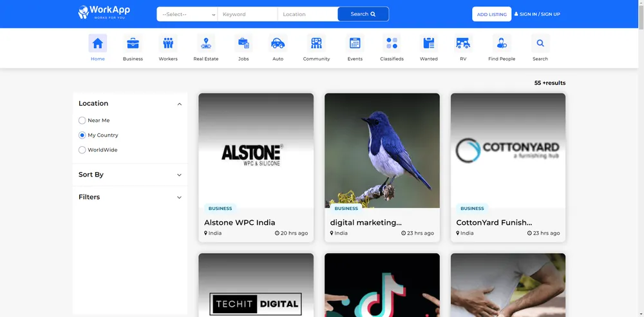Click the '55 +results' count text

[x=549, y=83]
